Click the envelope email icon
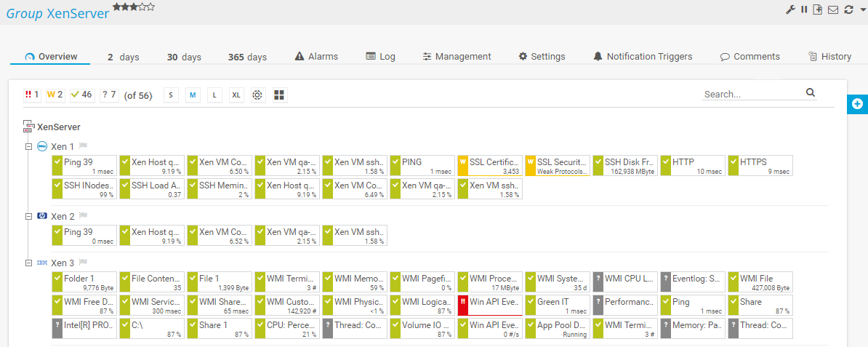Viewport: 868px width, 347px height. [833, 9]
